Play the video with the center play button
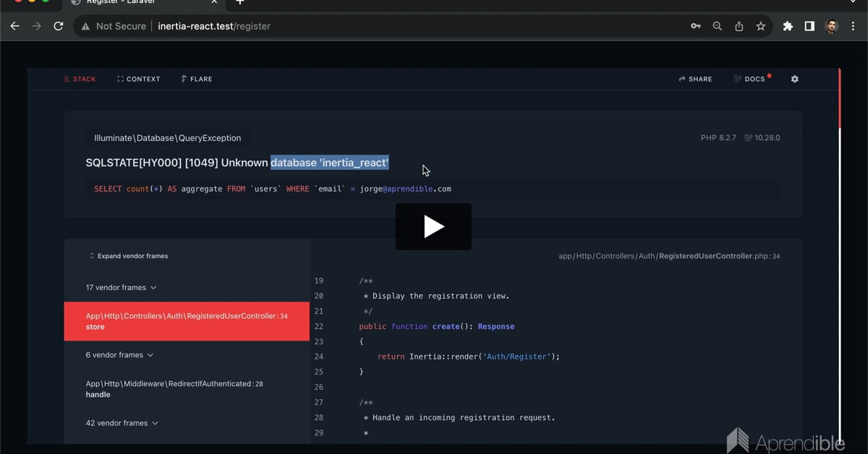 click(433, 226)
